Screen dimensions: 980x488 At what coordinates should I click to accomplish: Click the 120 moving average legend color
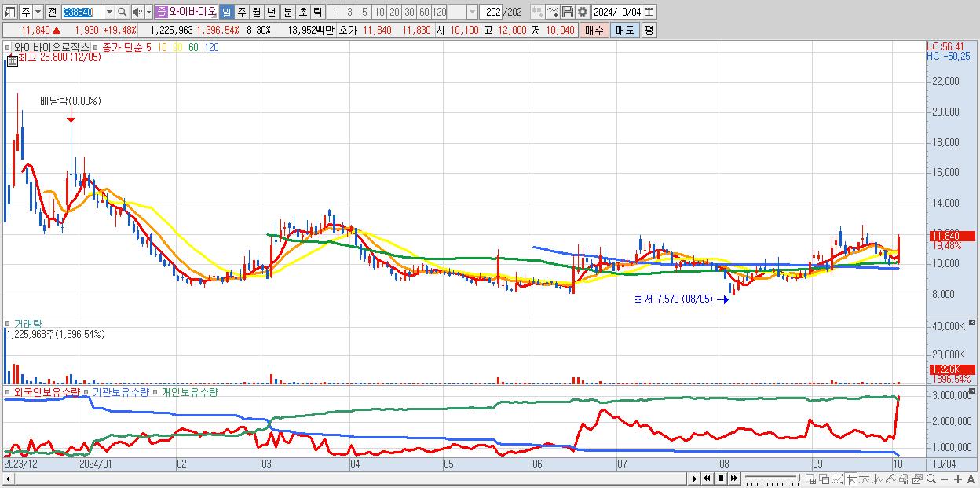211,47
